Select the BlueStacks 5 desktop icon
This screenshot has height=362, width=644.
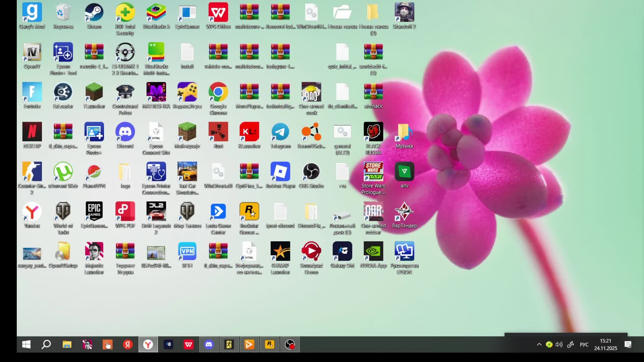[156, 13]
